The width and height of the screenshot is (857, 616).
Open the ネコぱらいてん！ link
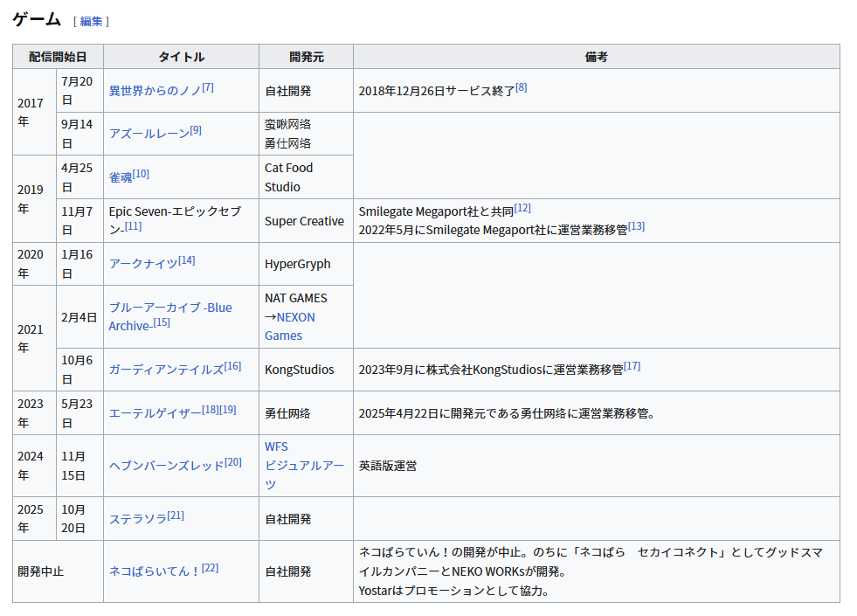coord(155,571)
